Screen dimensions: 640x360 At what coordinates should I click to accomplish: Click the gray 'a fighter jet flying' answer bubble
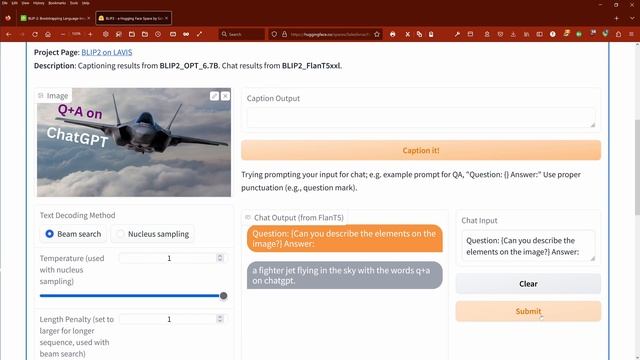pyautogui.click(x=344, y=276)
